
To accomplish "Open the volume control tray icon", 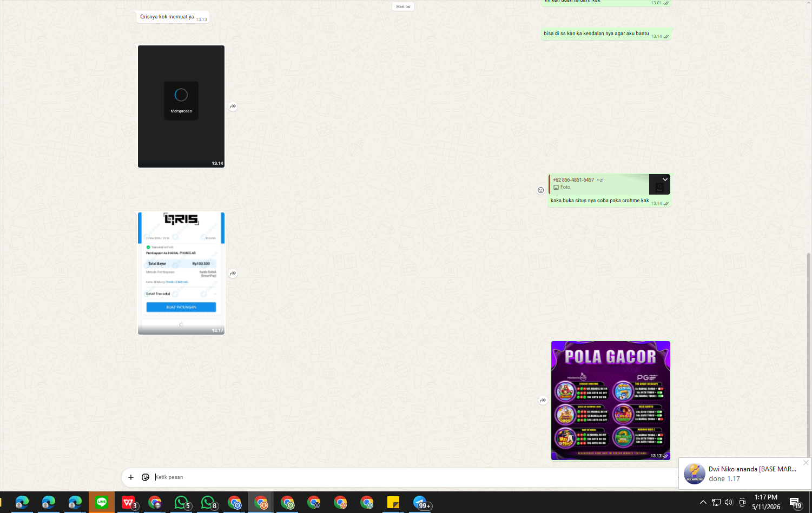I will coord(729,502).
